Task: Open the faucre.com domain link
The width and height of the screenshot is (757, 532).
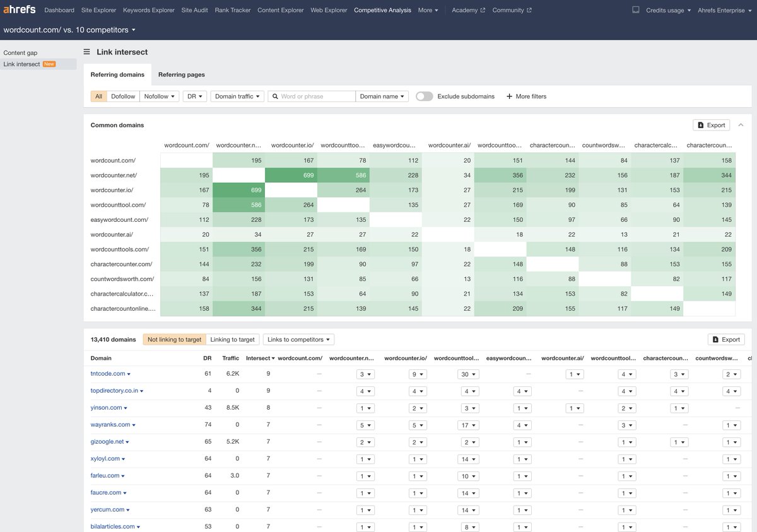Action: click(x=105, y=493)
